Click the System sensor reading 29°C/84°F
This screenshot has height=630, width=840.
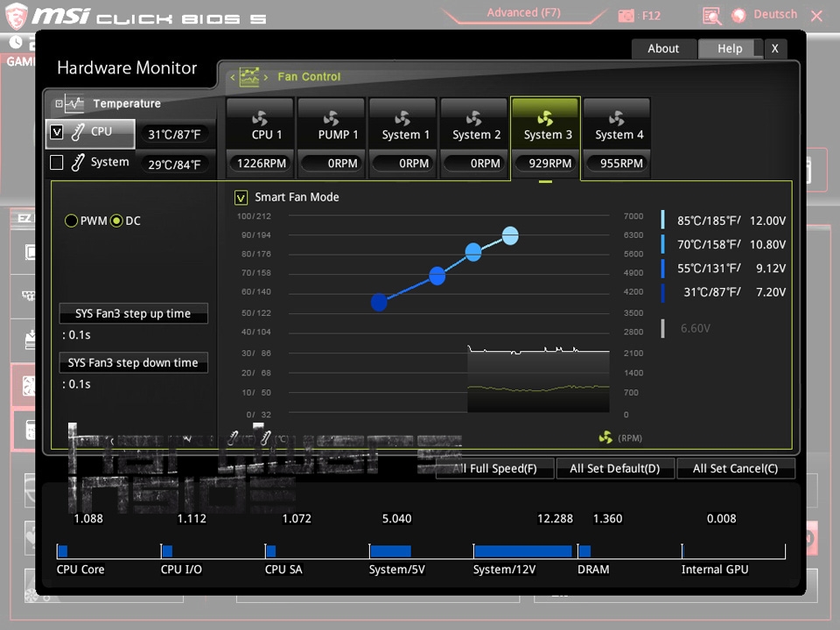[175, 165]
